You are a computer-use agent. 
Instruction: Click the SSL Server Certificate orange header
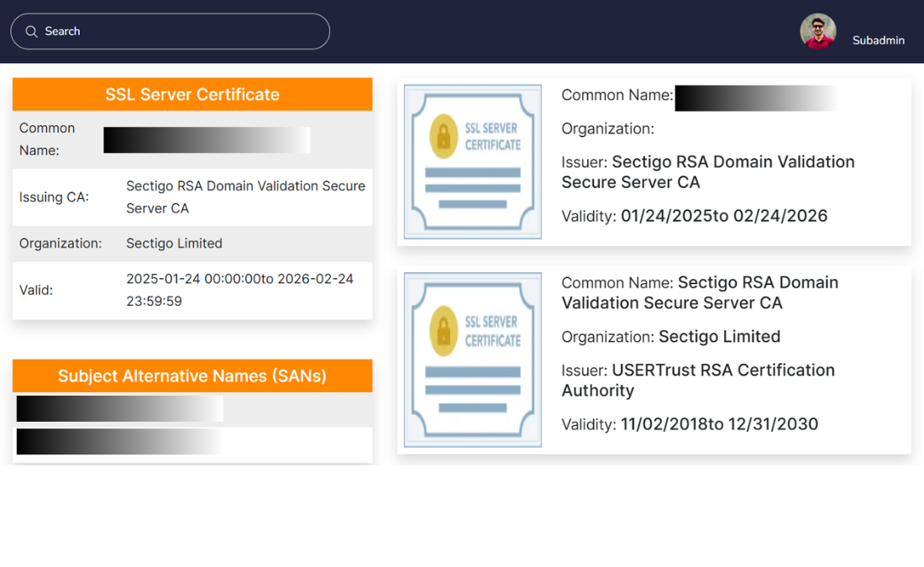pos(192,94)
